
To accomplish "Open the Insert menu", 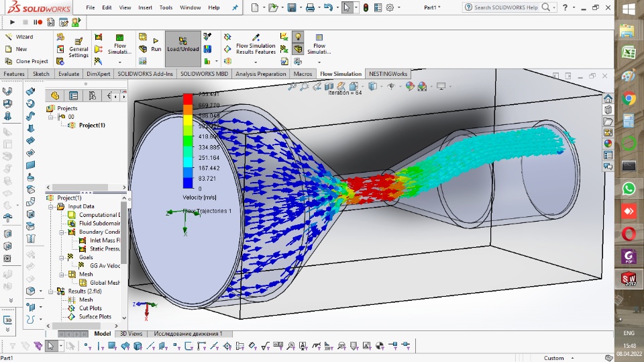I will click(145, 7).
